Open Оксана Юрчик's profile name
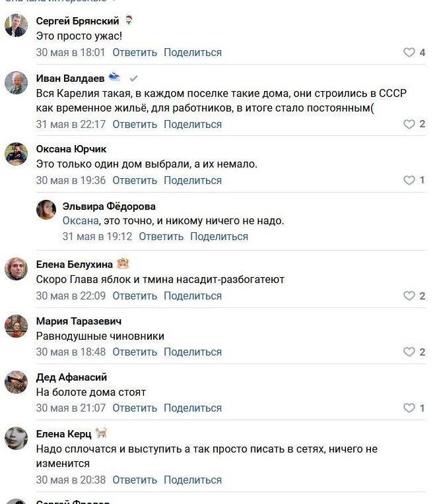The width and height of the screenshot is (439, 504). 71,149
